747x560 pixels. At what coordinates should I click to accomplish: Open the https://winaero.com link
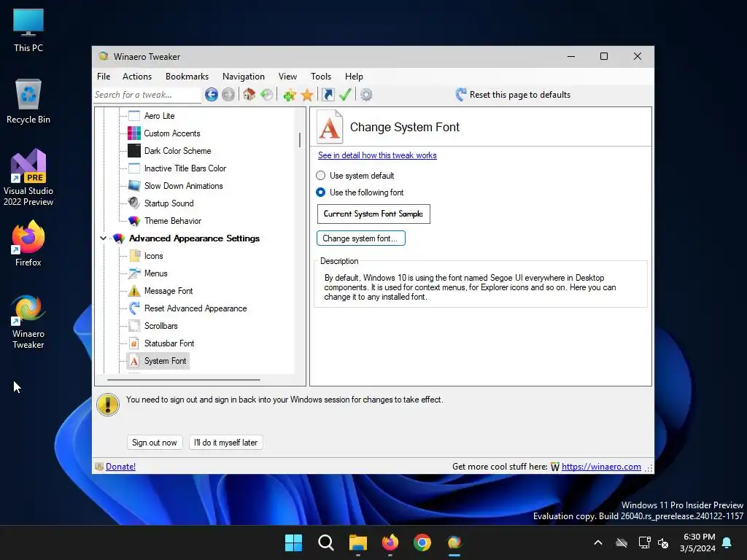click(x=601, y=467)
